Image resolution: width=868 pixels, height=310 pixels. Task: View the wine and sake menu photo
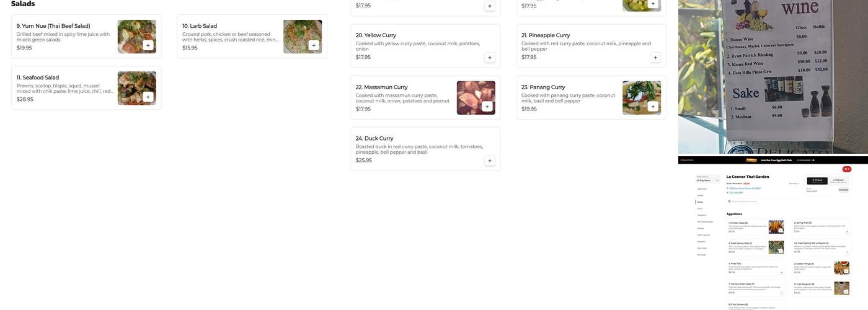773,77
